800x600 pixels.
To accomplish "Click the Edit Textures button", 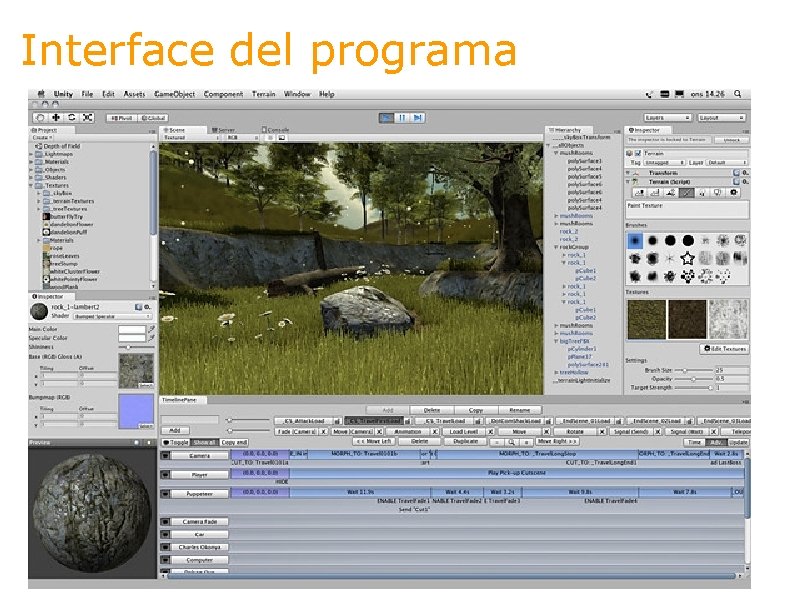I will coord(724,348).
